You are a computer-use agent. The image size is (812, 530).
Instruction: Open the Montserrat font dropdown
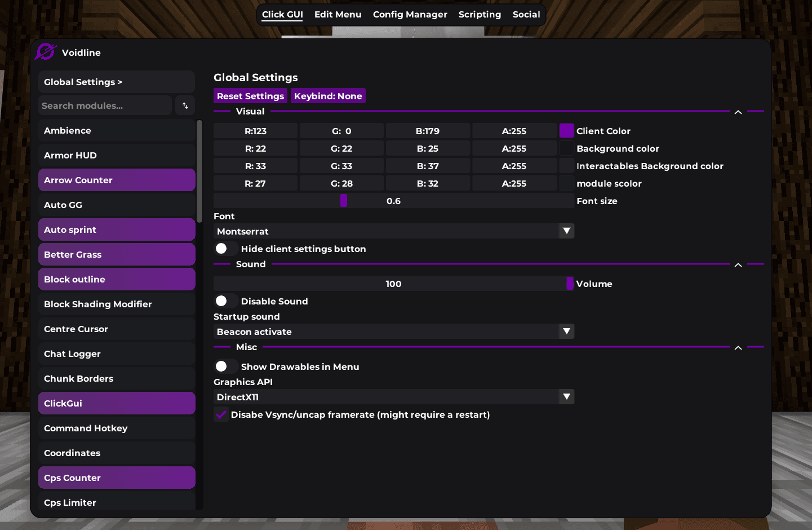tap(394, 231)
